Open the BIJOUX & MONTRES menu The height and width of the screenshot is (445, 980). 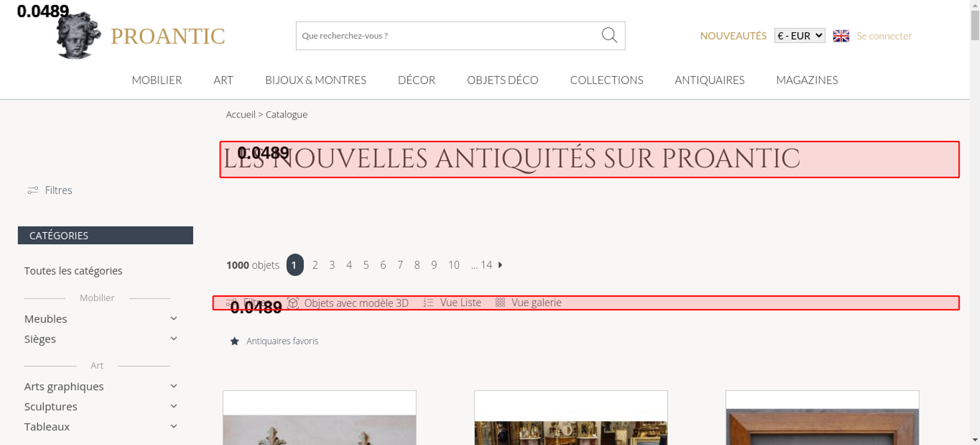316,80
